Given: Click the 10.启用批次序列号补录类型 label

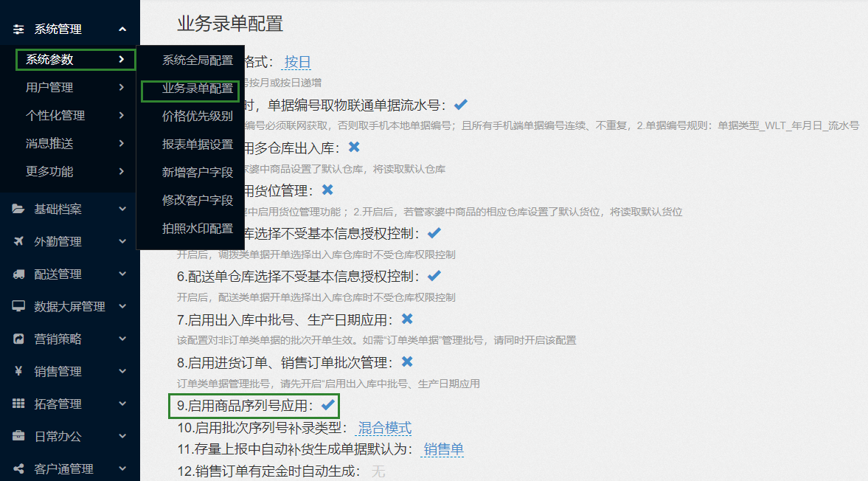Looking at the screenshot, I should [x=263, y=428].
